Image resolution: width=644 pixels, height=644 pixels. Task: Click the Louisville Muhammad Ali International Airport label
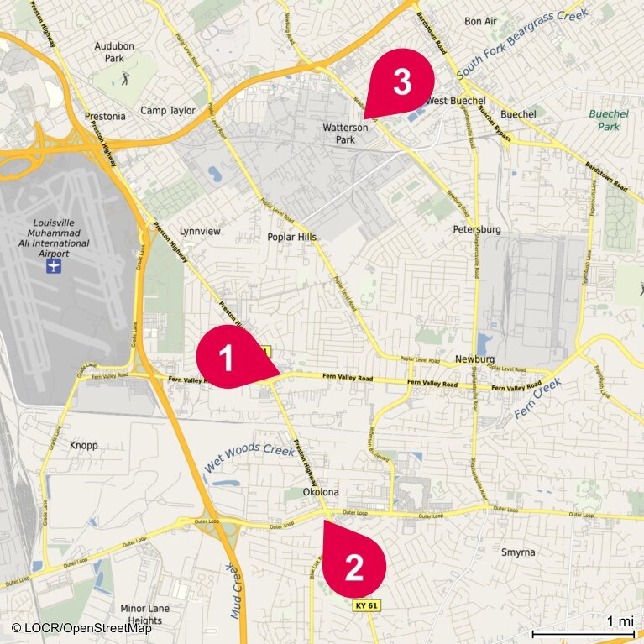coord(54,238)
